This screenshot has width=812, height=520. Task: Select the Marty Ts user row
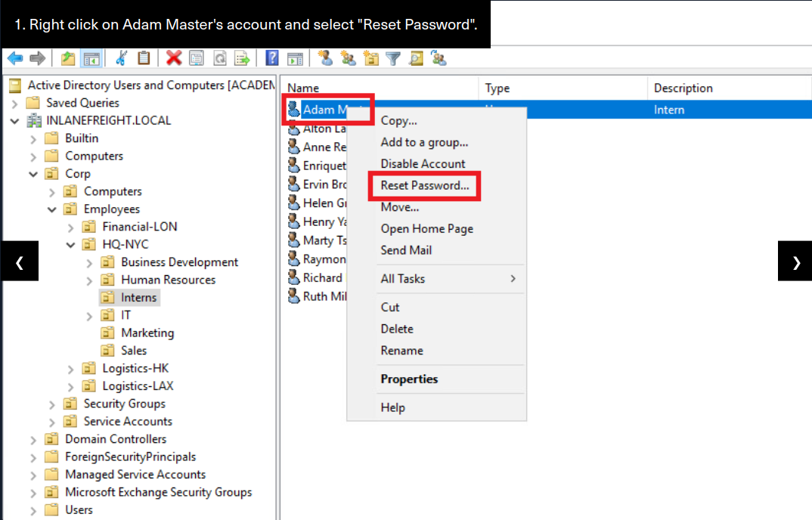(x=317, y=240)
